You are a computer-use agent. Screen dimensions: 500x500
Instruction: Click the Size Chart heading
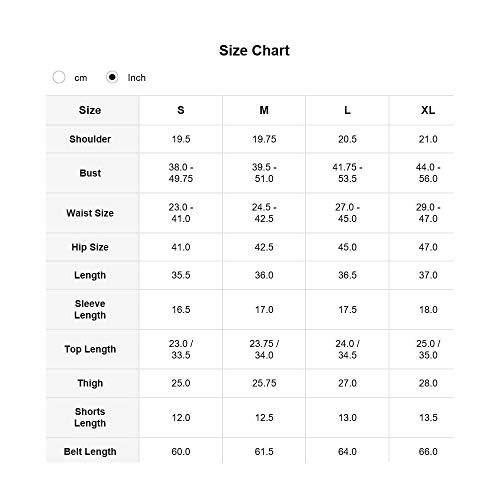tap(254, 51)
